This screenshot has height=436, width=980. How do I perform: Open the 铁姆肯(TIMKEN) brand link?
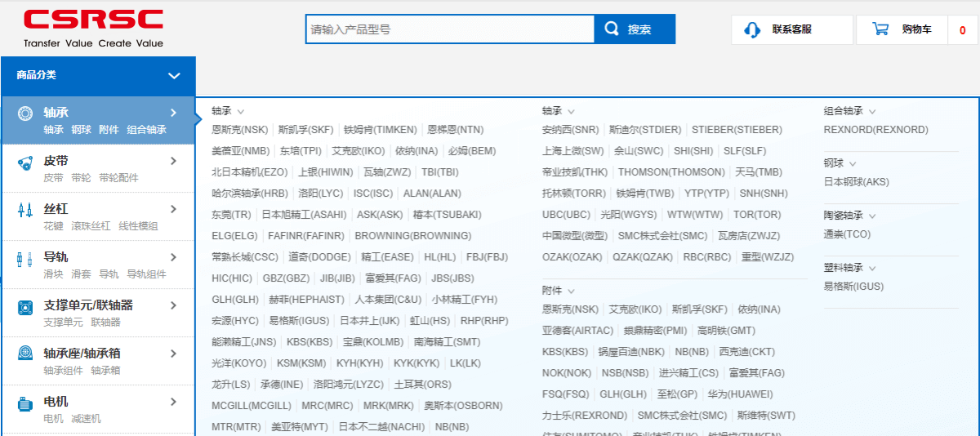pos(381,130)
